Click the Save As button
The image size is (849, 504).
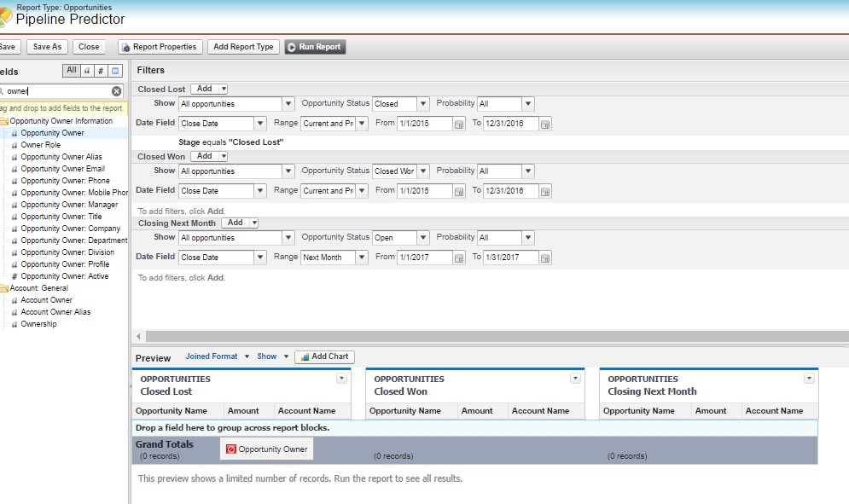47,47
